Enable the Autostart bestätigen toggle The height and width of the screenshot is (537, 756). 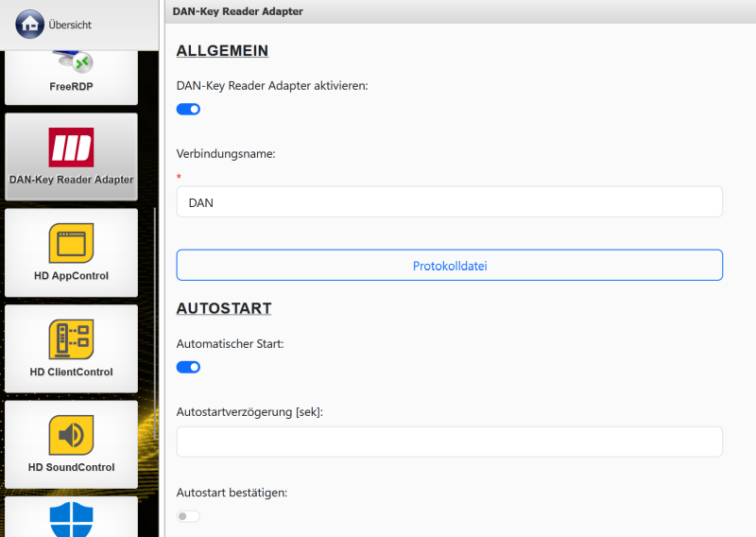click(188, 516)
